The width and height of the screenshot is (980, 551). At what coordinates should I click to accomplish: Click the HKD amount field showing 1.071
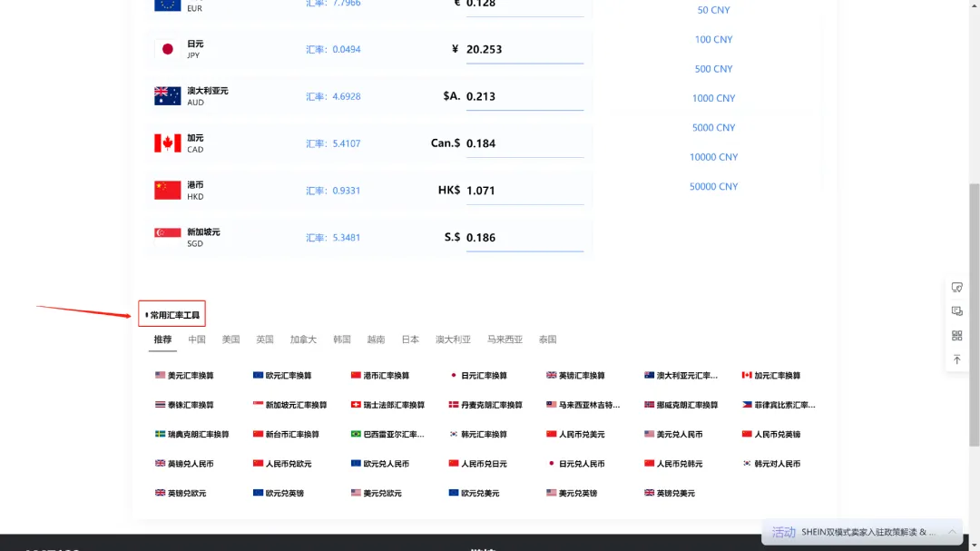tap(525, 190)
